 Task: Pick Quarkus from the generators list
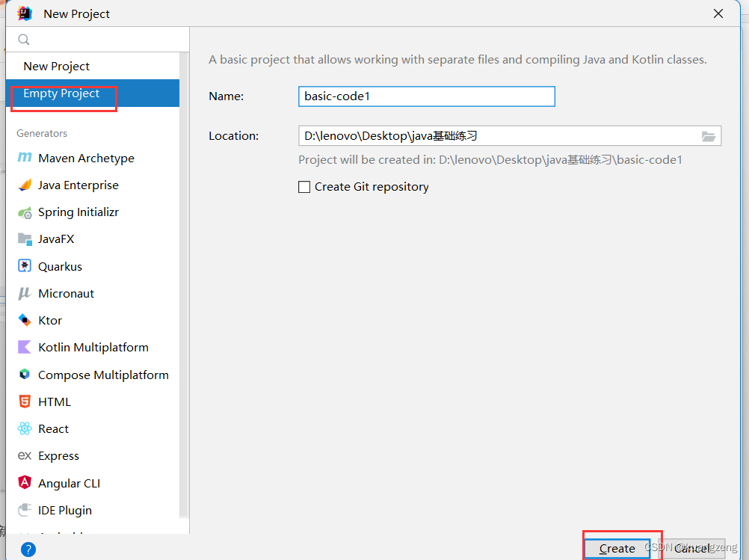(93, 266)
